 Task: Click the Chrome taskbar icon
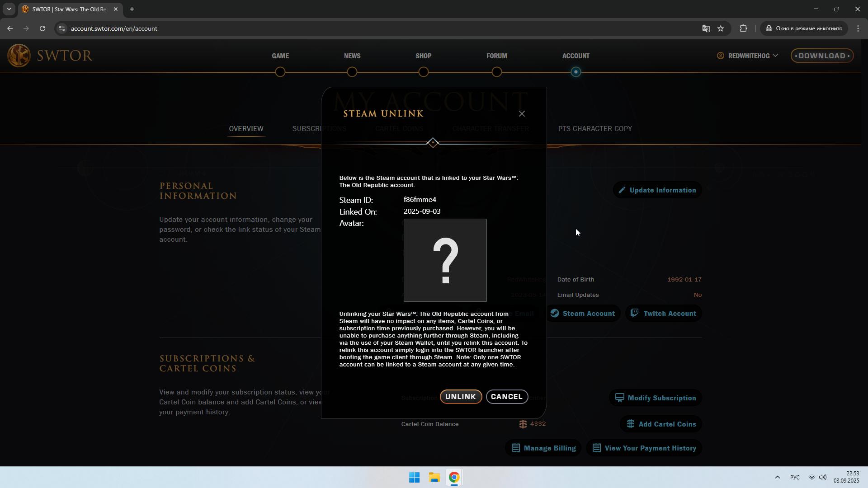click(454, 478)
